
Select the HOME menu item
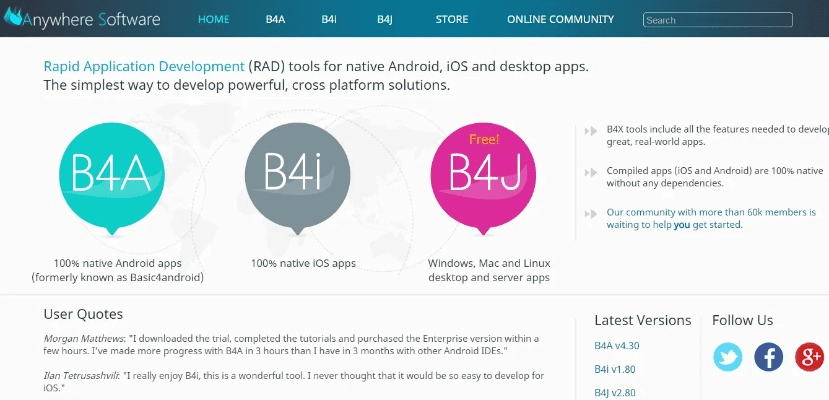point(215,20)
